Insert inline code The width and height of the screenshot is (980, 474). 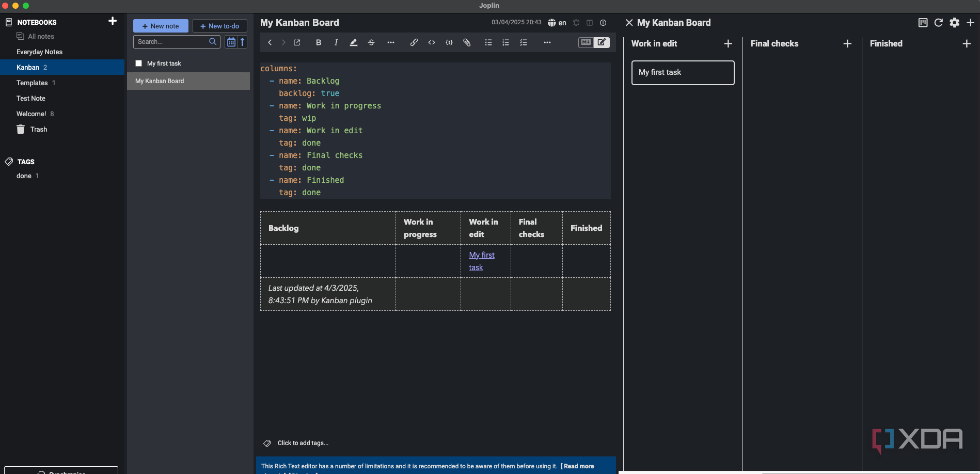[432, 43]
